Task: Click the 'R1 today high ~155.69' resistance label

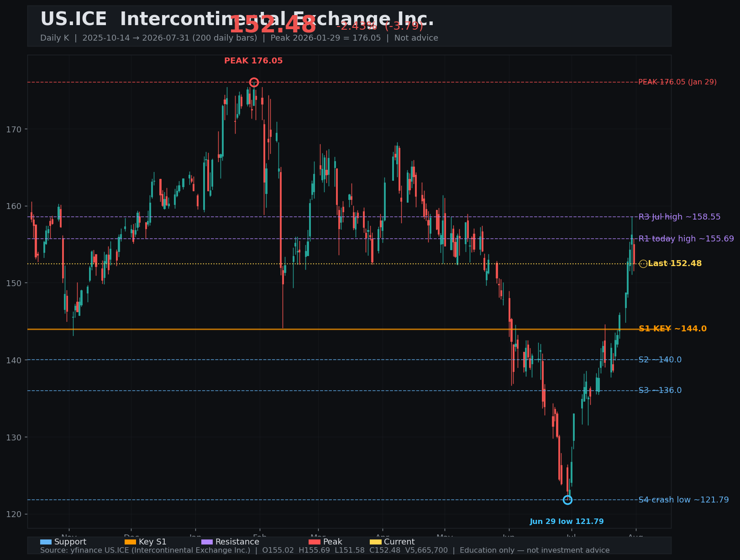Action: [x=686, y=239]
